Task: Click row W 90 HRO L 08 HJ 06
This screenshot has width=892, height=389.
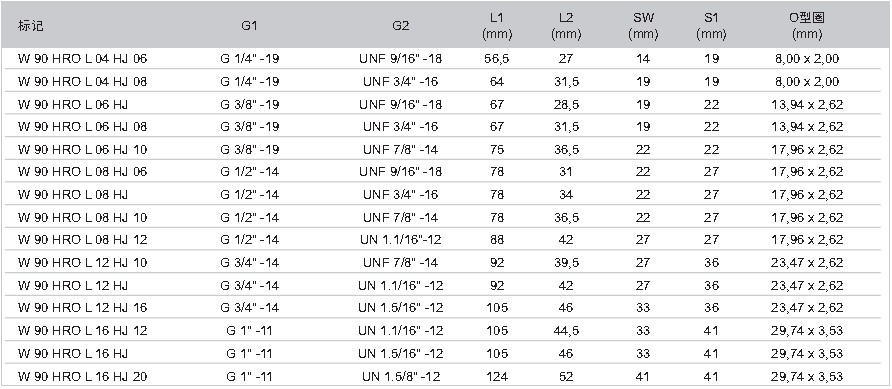Action: 446,172
